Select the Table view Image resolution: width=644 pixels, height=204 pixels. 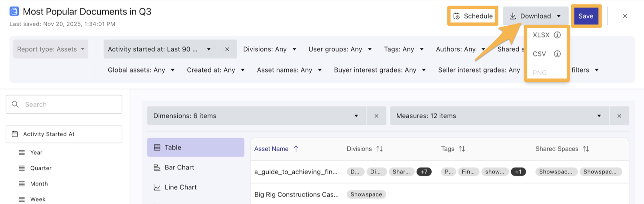click(196, 147)
